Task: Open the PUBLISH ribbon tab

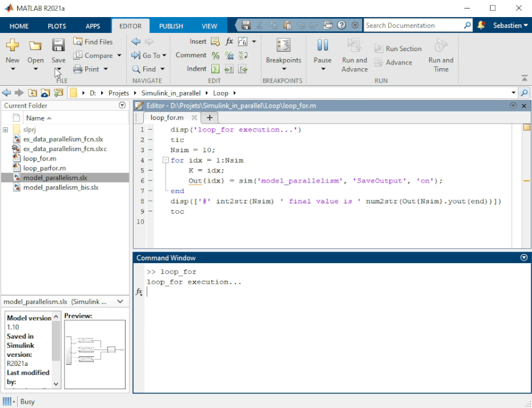Action: click(171, 26)
